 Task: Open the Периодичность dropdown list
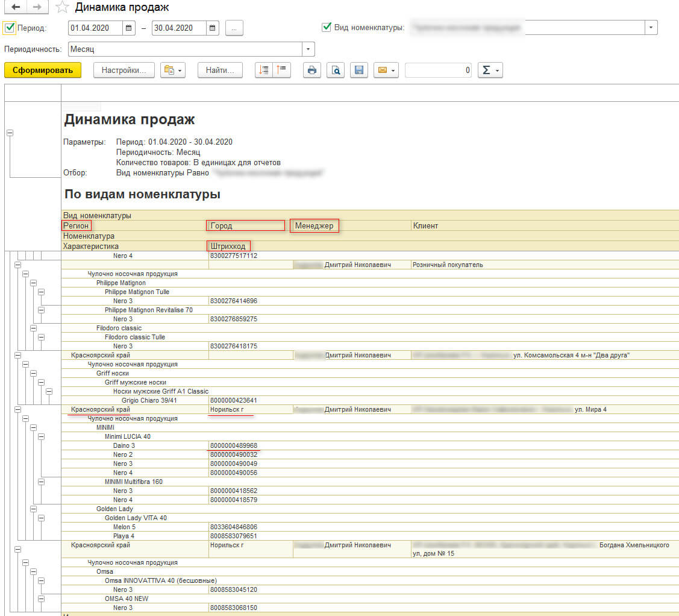pyautogui.click(x=308, y=49)
